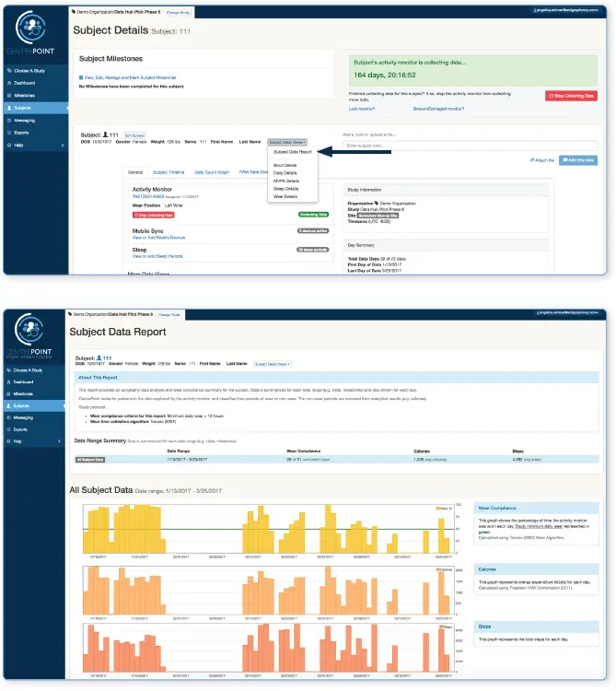Click tag icon before Demo Organization in Subject Details header
The height and width of the screenshot is (691, 616).
(x=74, y=12)
